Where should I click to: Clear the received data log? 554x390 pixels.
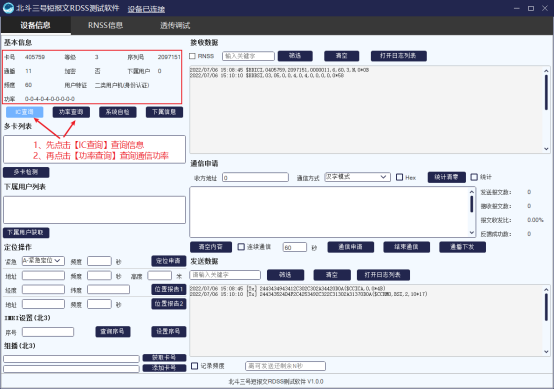click(x=342, y=56)
